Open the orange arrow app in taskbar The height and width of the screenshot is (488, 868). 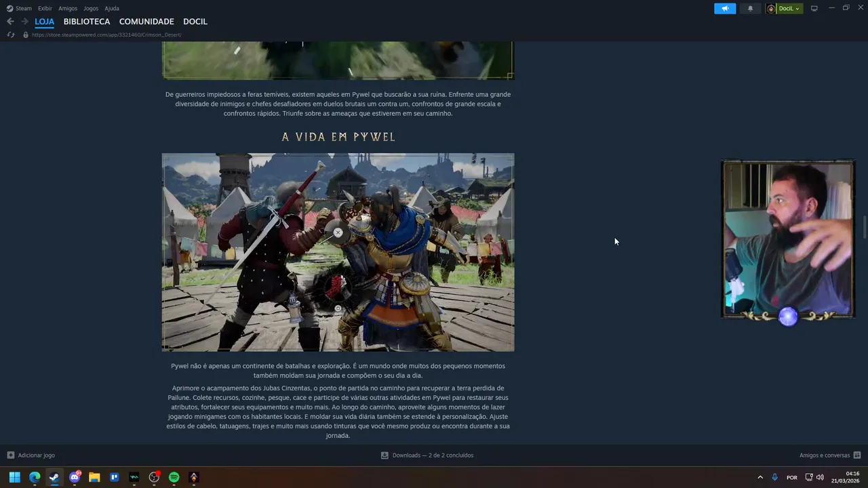pyautogui.click(x=194, y=477)
